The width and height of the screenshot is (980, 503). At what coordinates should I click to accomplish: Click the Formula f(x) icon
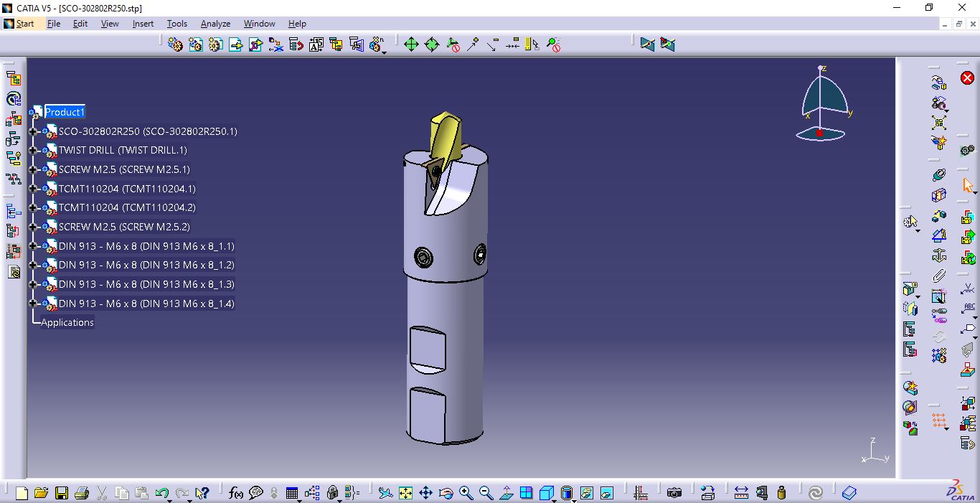(236, 493)
